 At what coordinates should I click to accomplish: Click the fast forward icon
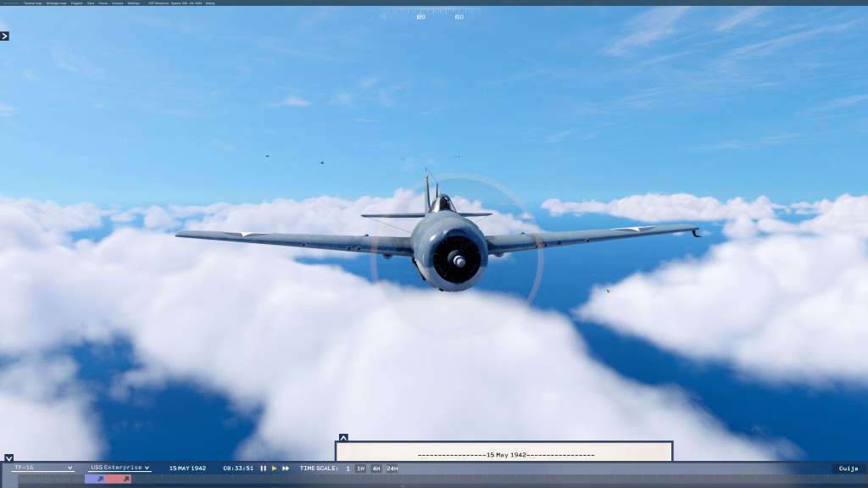pyautogui.click(x=286, y=468)
